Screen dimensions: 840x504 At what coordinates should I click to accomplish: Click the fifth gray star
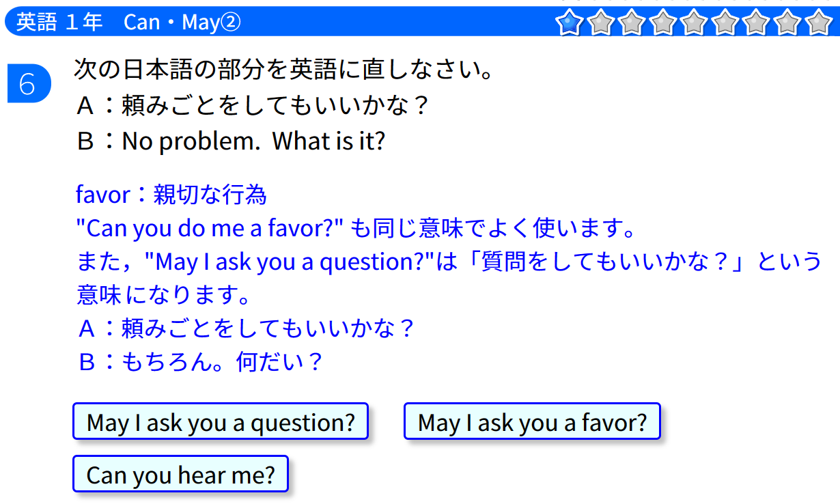point(695,22)
